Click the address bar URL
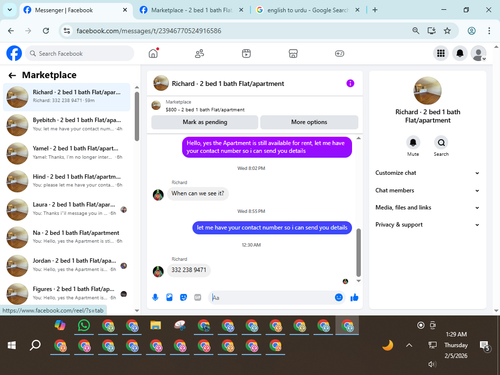Image resolution: width=500 pixels, height=375 pixels. coord(149,31)
